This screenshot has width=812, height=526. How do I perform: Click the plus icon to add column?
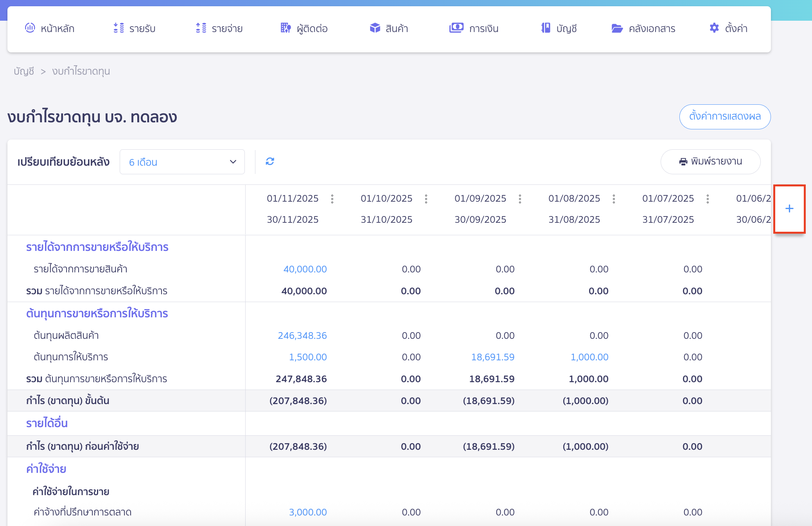[x=789, y=209]
